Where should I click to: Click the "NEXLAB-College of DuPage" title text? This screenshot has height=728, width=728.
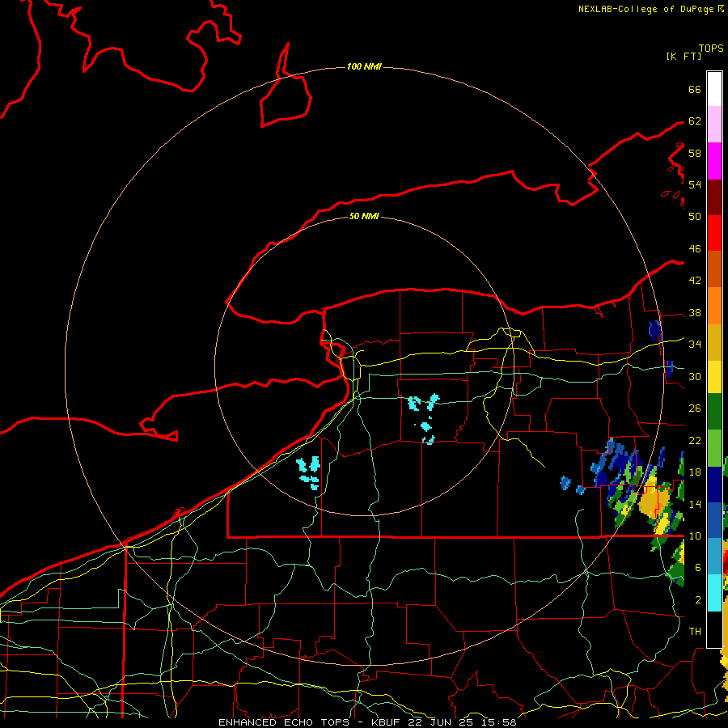tap(647, 9)
